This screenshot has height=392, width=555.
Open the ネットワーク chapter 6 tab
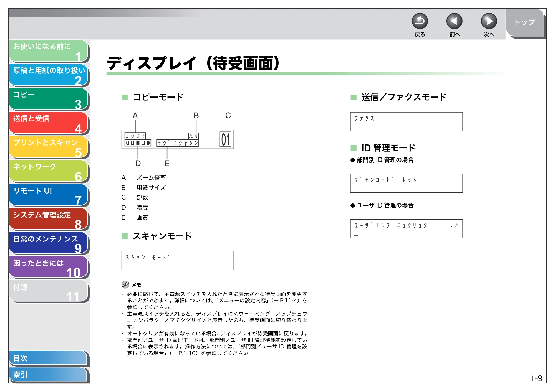[x=49, y=171]
